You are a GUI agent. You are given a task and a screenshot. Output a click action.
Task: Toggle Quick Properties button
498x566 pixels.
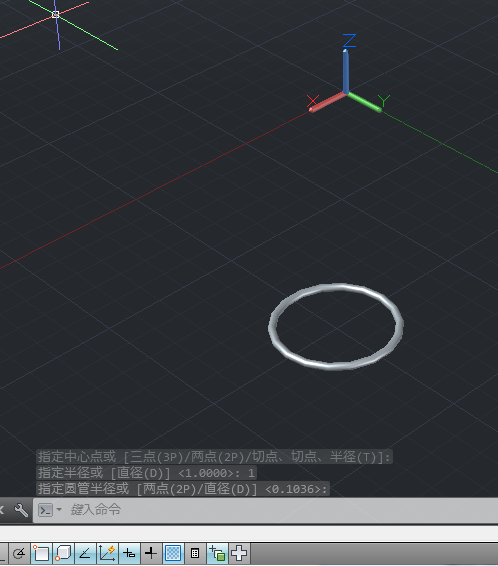pyautogui.click(x=195, y=553)
